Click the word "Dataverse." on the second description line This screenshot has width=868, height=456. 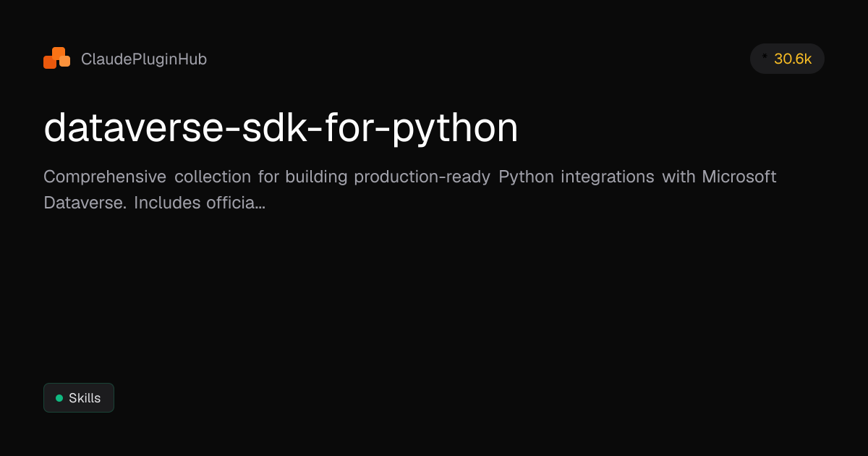pos(85,203)
